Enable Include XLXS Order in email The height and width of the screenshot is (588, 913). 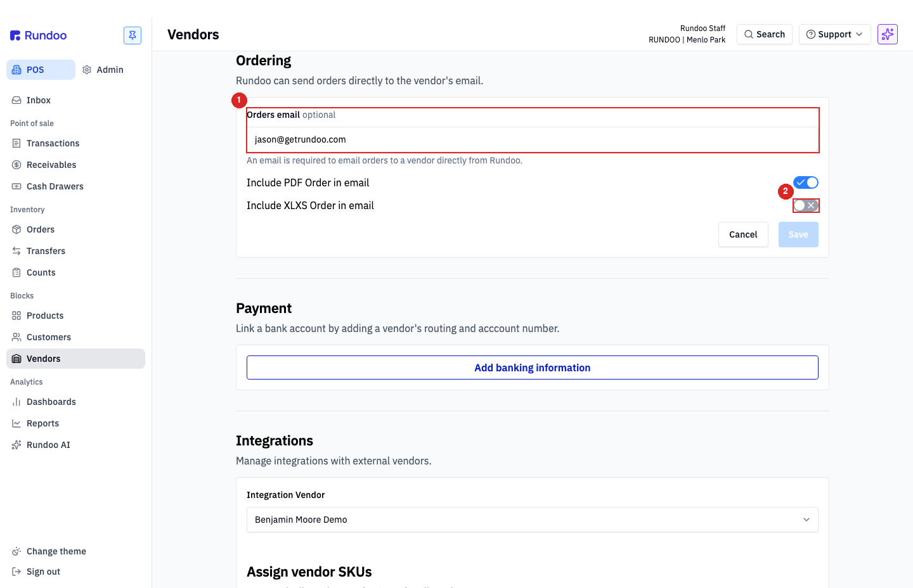tap(806, 205)
